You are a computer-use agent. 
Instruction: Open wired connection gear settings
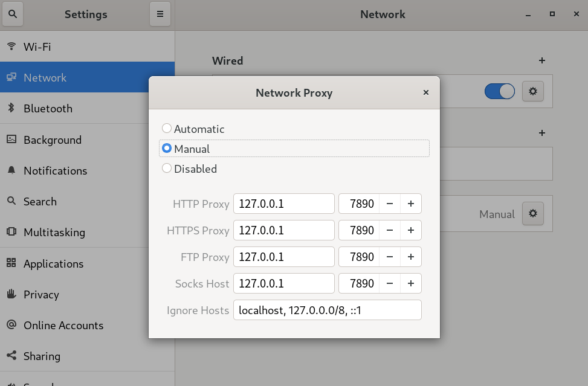click(532, 91)
